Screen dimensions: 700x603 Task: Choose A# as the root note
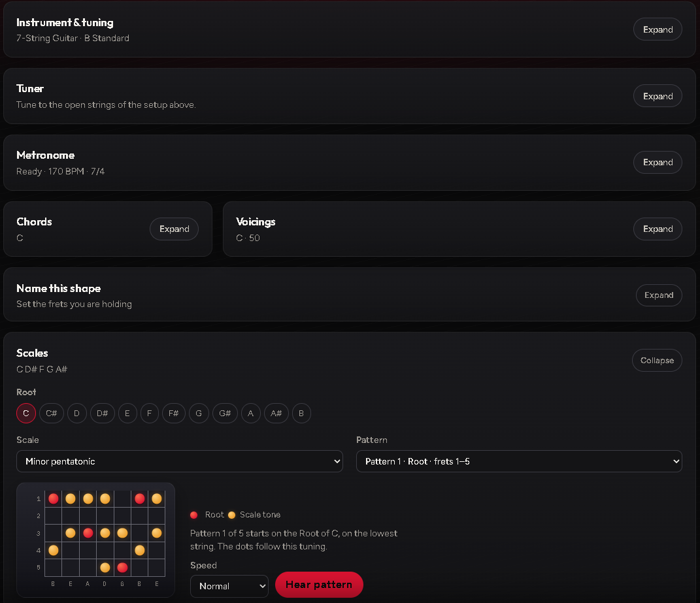pyautogui.click(x=276, y=414)
